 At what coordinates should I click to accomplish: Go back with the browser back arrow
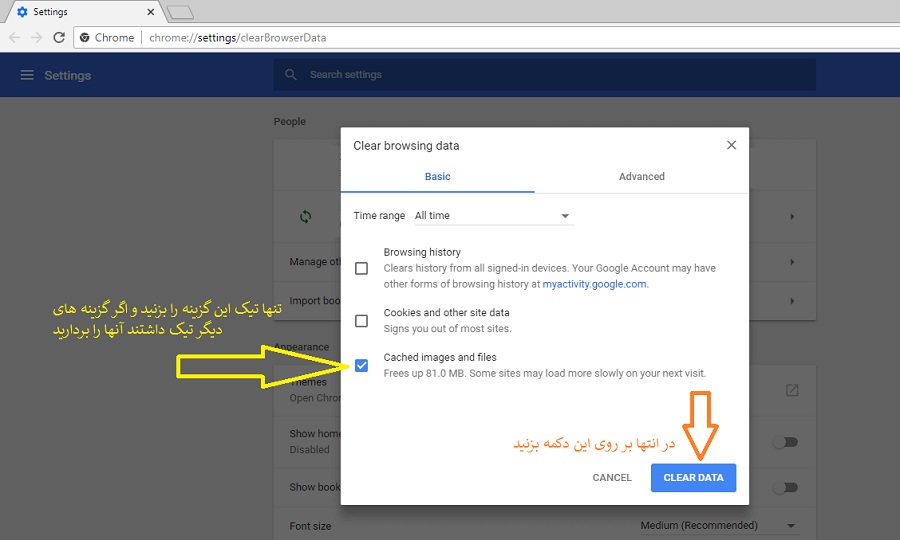pyautogui.click(x=15, y=37)
